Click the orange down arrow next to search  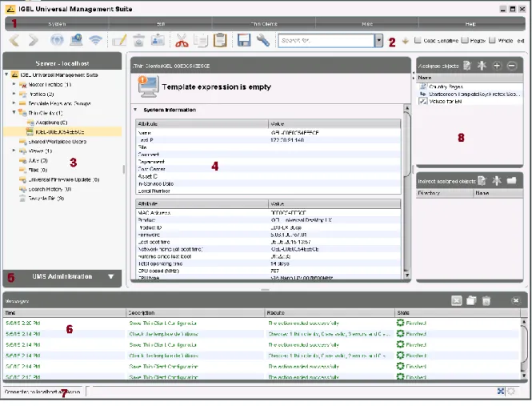click(x=405, y=41)
